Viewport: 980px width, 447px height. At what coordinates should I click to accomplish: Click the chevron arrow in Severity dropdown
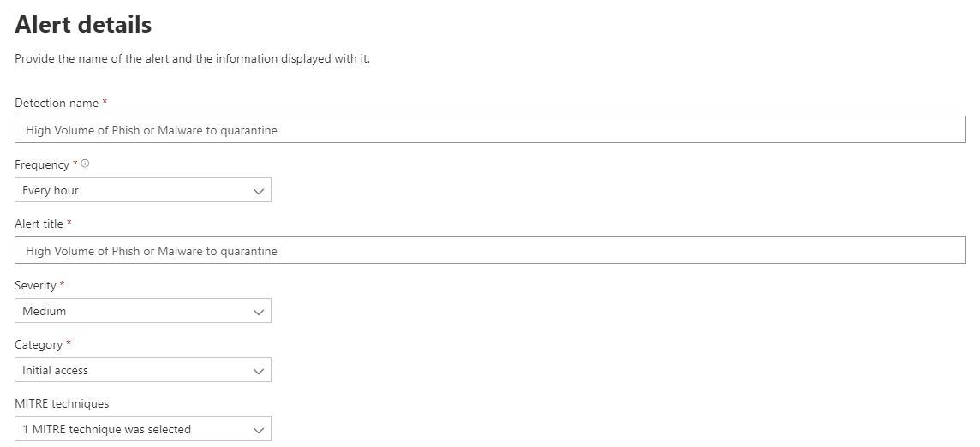pos(258,312)
